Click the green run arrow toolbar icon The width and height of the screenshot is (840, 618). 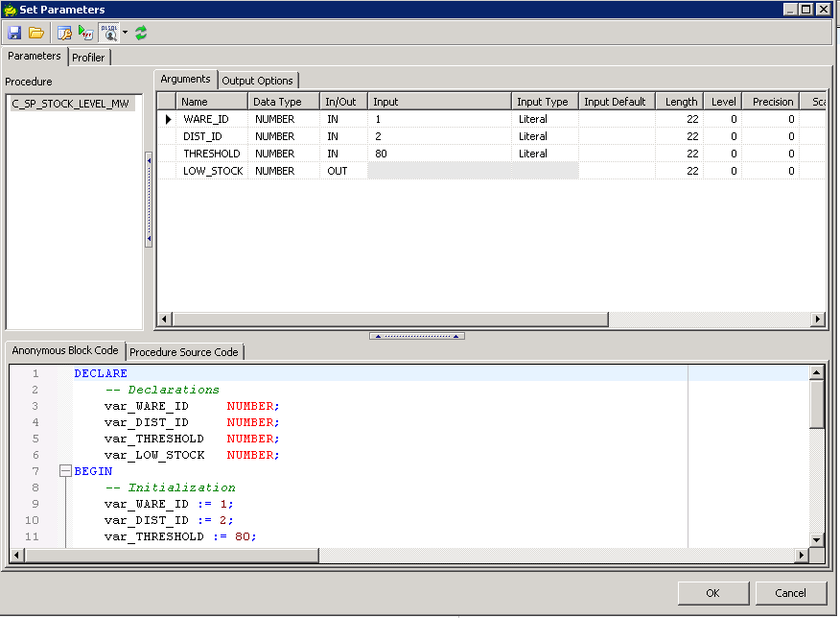(x=86, y=33)
